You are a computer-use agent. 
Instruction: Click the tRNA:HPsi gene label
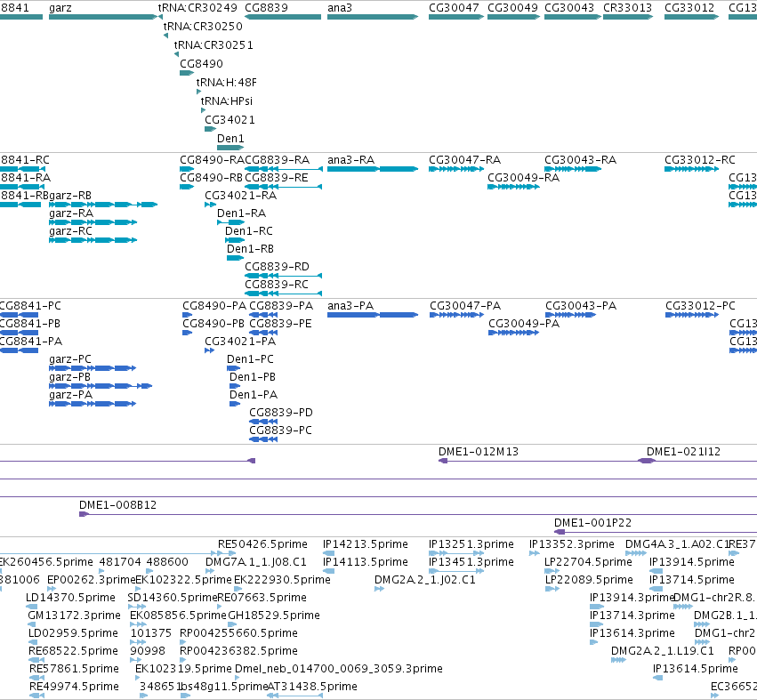pos(227,101)
